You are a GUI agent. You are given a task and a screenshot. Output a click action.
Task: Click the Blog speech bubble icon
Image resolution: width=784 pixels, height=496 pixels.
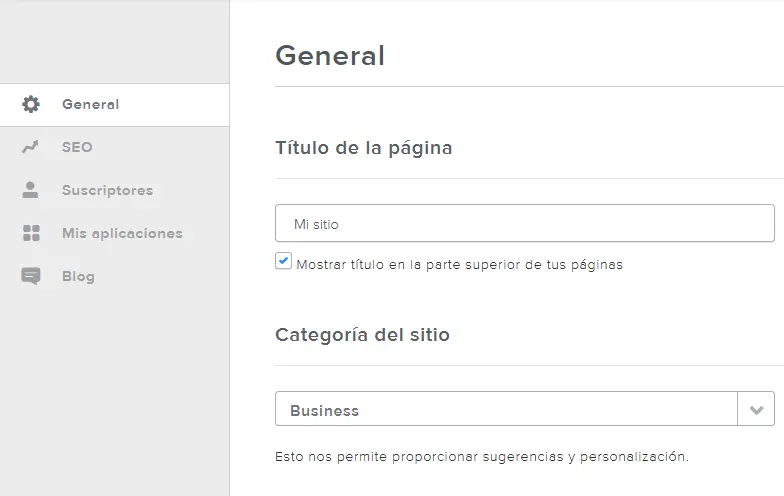click(x=31, y=277)
